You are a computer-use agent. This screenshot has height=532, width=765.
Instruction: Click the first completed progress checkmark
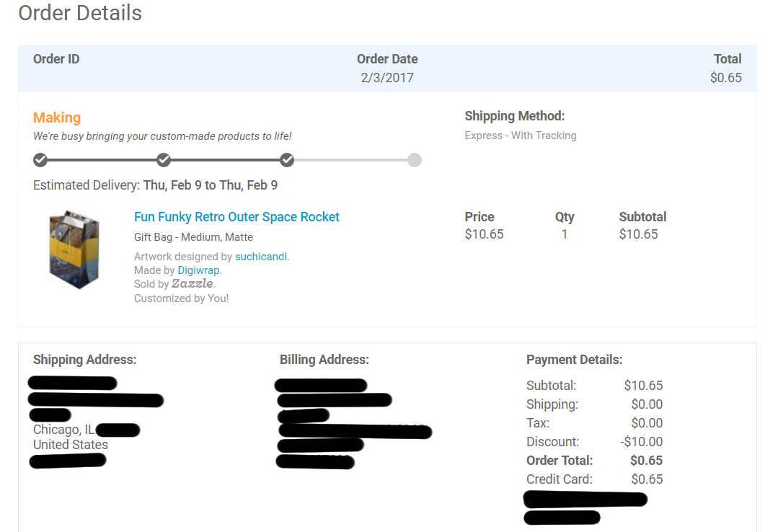(40, 159)
